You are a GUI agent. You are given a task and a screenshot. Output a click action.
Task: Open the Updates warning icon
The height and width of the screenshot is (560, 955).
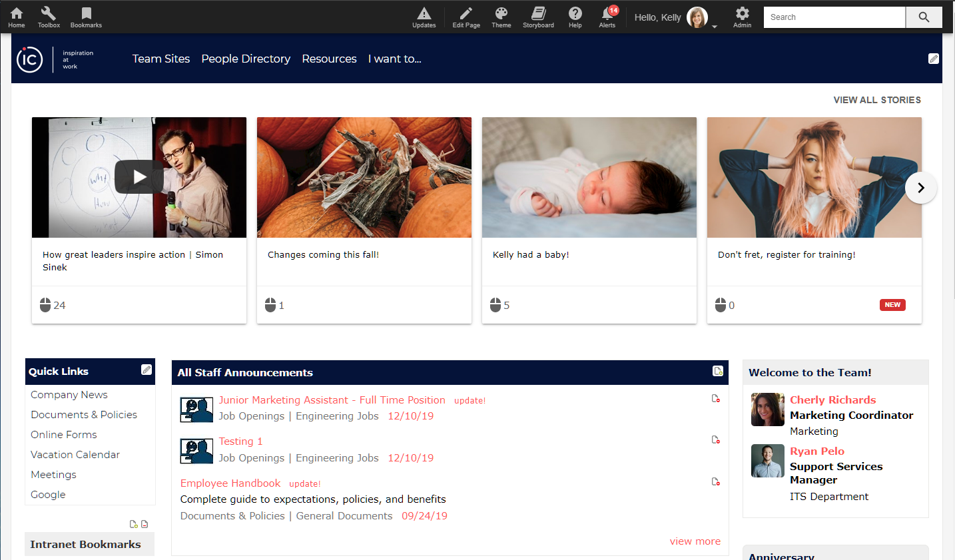(424, 17)
